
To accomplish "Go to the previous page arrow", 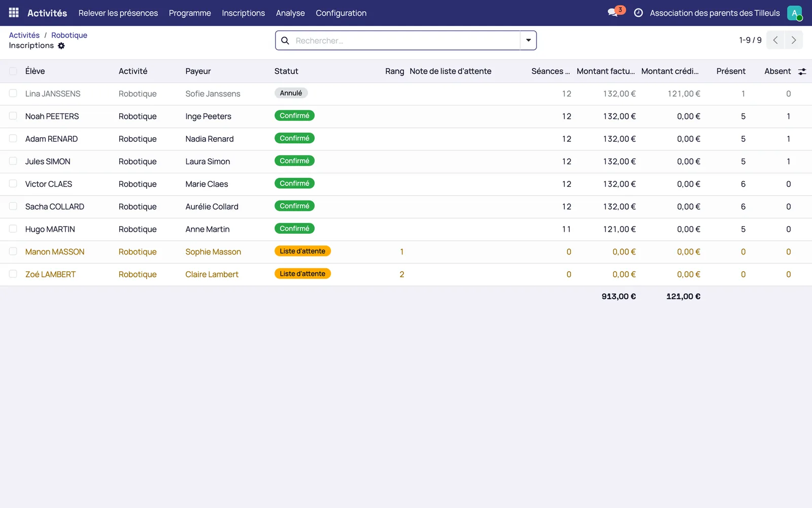I will pos(775,40).
